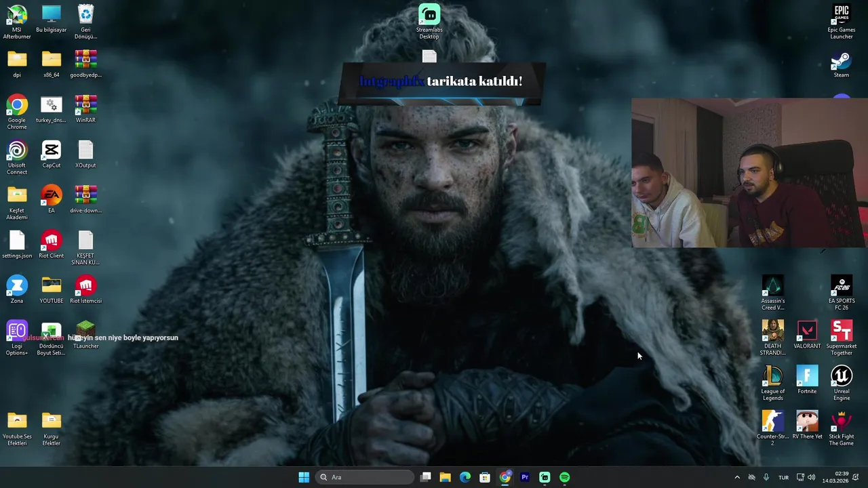868x488 pixels.
Task: Launch the RV There Yet shortcut
Action: [x=807, y=426]
